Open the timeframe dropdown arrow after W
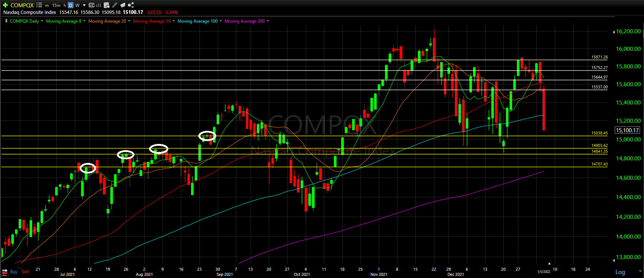 pos(84,5)
